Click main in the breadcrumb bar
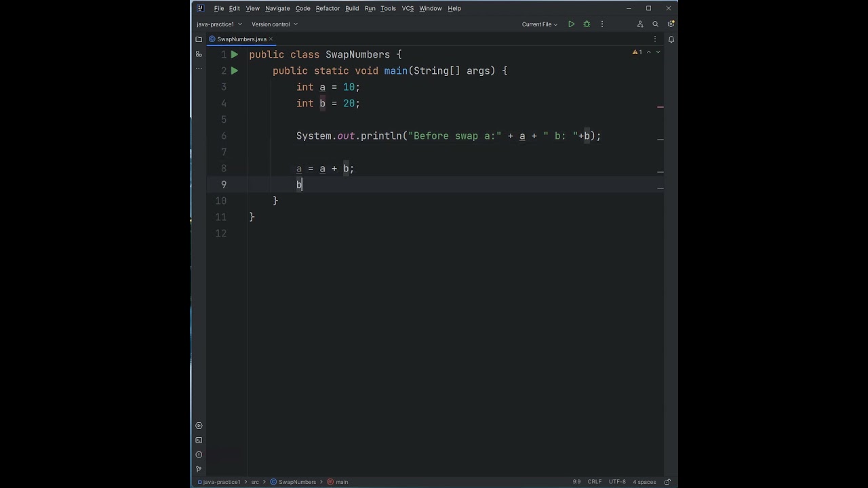Screen dimensions: 868x488 pyautogui.click(x=338, y=482)
